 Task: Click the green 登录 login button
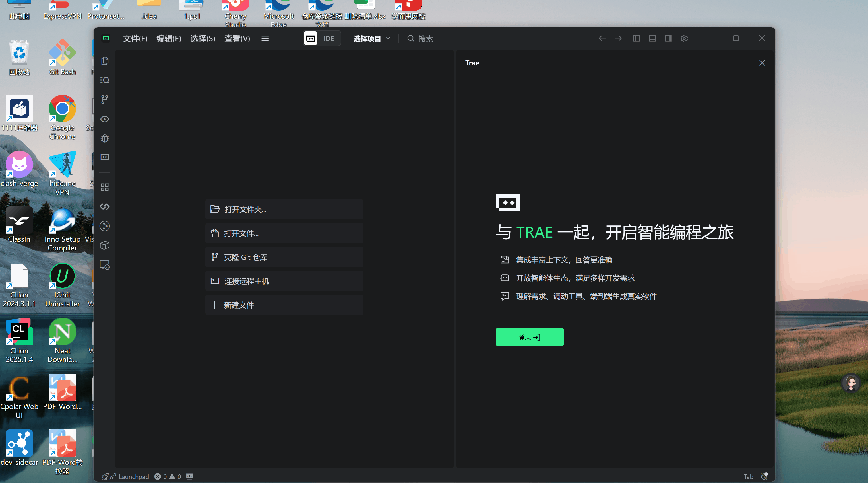coord(529,337)
